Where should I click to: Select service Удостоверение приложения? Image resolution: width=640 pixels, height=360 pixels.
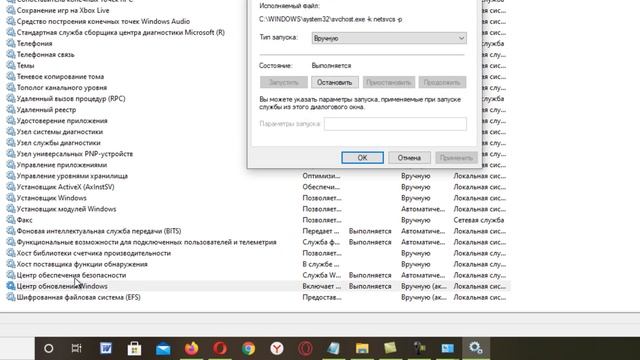[x=62, y=120]
